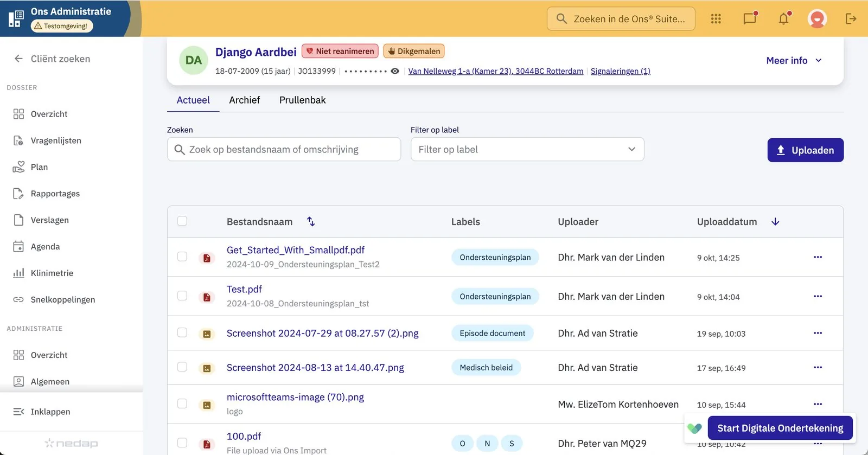Show hidden client number with eye icon
The width and height of the screenshot is (868, 455).
[x=395, y=71]
